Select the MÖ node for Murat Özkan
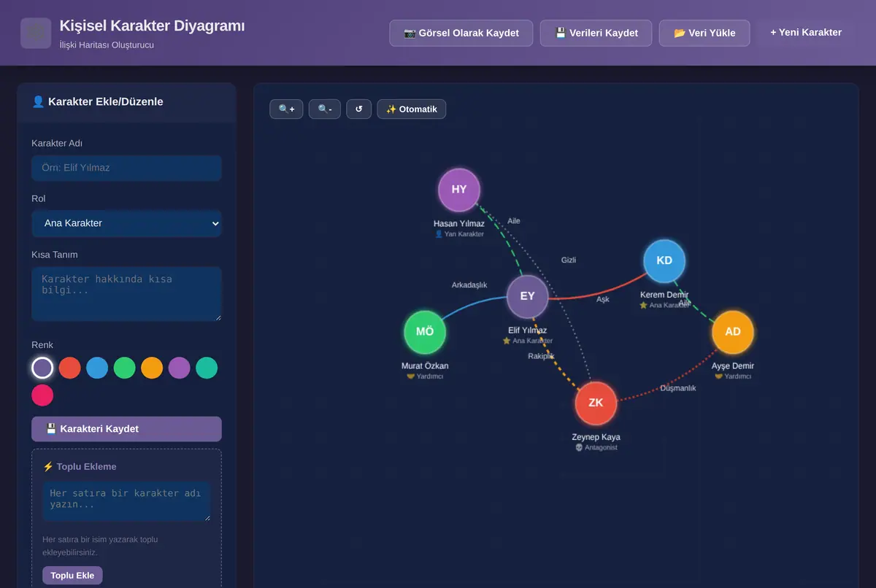876x588 pixels. [425, 332]
